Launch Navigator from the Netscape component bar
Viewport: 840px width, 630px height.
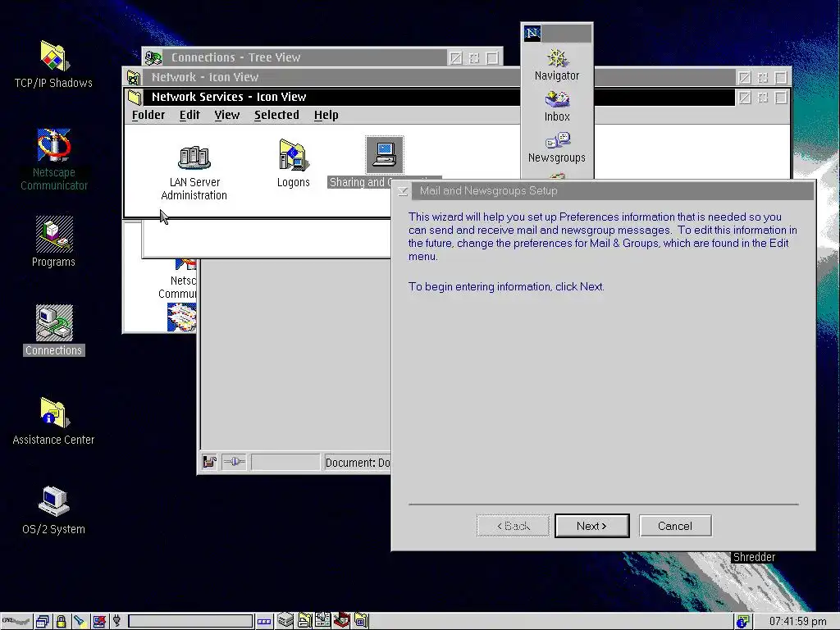click(x=557, y=66)
